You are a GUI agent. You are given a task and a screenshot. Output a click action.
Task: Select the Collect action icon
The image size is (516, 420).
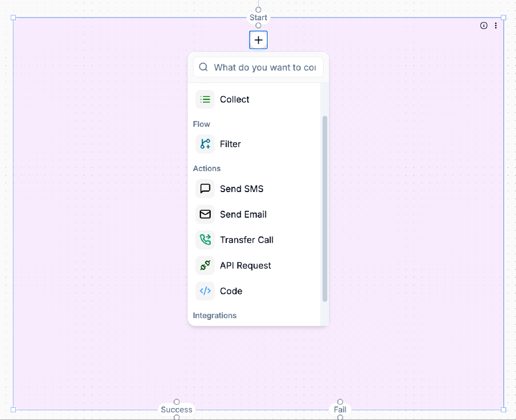coord(205,99)
